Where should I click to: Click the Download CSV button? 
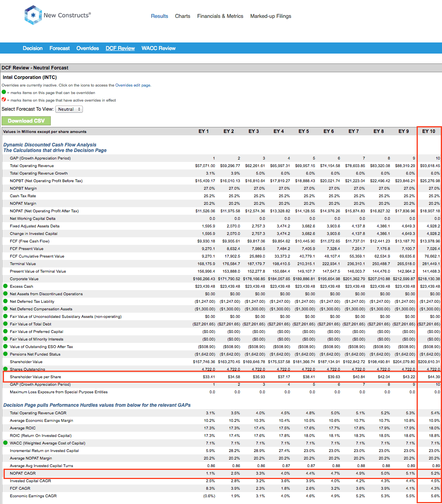click(26, 121)
